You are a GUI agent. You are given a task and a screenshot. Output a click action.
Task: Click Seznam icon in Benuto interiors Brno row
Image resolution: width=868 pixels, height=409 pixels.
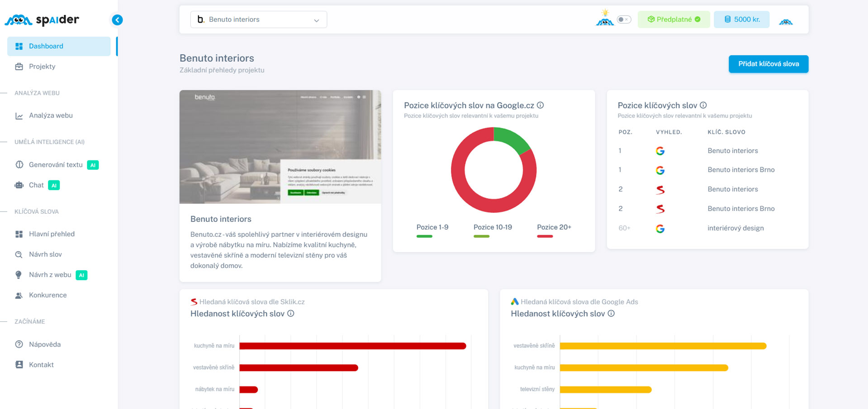click(660, 209)
